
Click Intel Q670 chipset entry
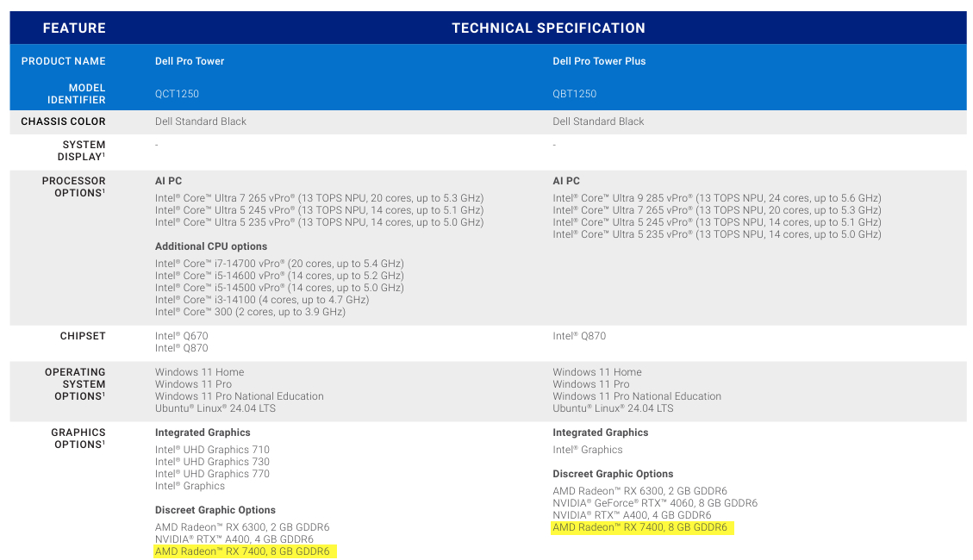tap(181, 336)
